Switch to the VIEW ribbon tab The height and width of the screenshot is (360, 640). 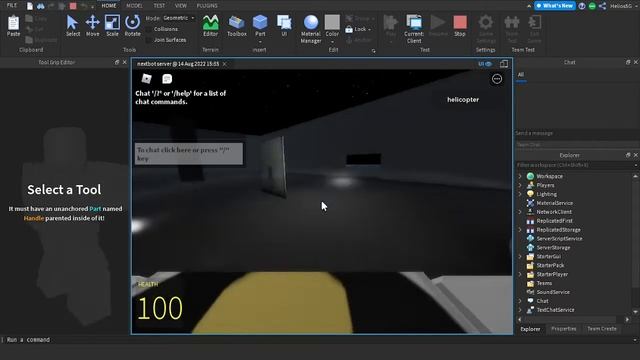click(x=181, y=6)
